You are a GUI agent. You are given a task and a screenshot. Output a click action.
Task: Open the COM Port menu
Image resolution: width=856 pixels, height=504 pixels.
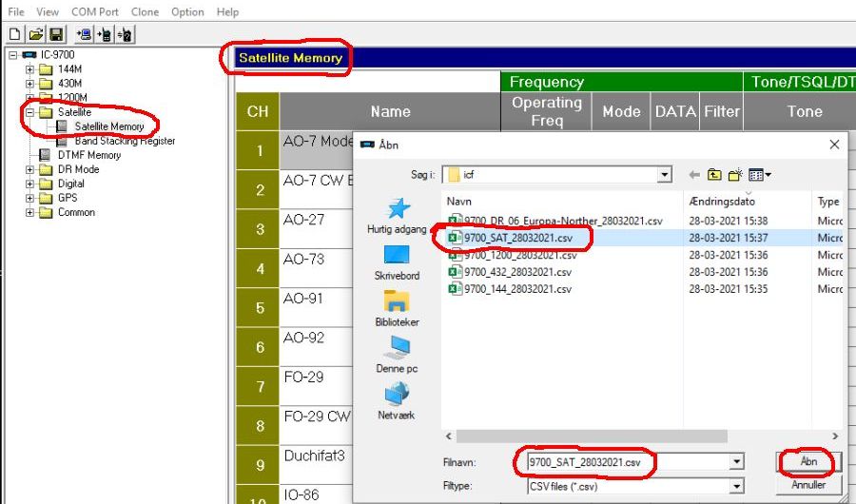coord(95,11)
